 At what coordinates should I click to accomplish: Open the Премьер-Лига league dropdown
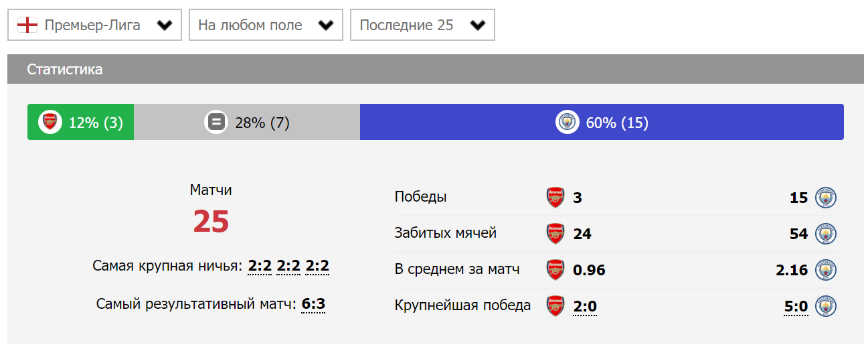pos(94,25)
